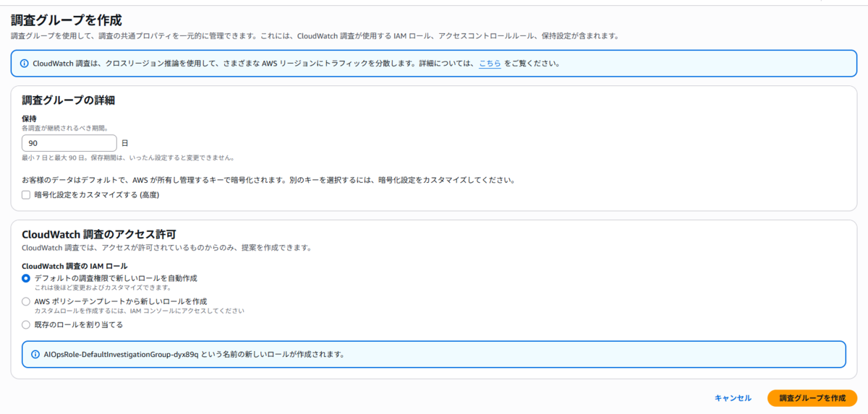Click the キャンセル button
The width and height of the screenshot is (868, 414).
click(733, 398)
